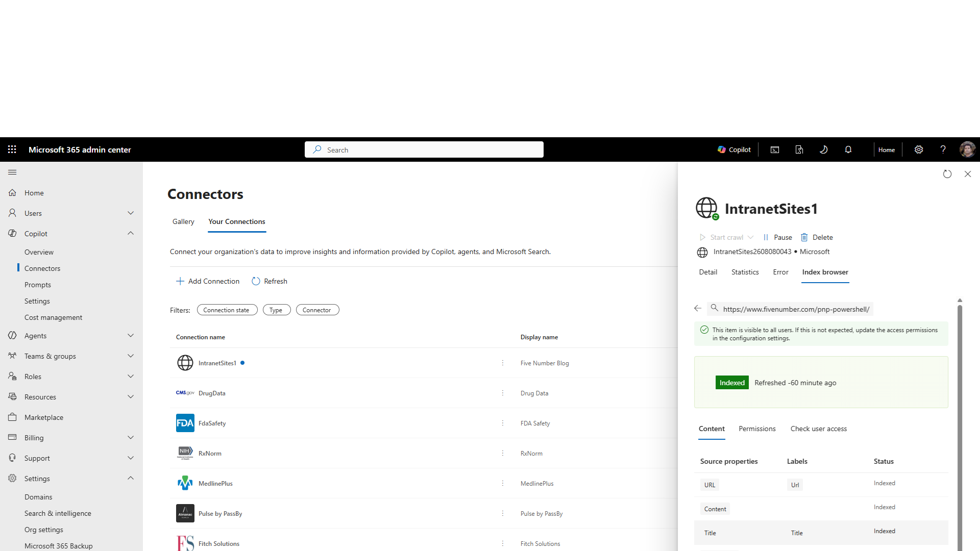Open more options for IntranetSites1 row
The image size is (980, 551).
[x=503, y=363]
